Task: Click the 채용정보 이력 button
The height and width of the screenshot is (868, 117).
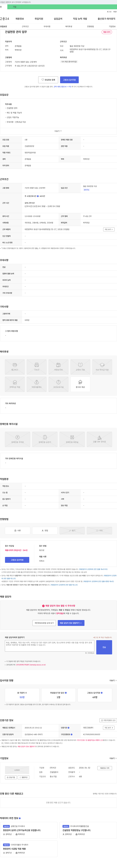Action: click(105, 768)
